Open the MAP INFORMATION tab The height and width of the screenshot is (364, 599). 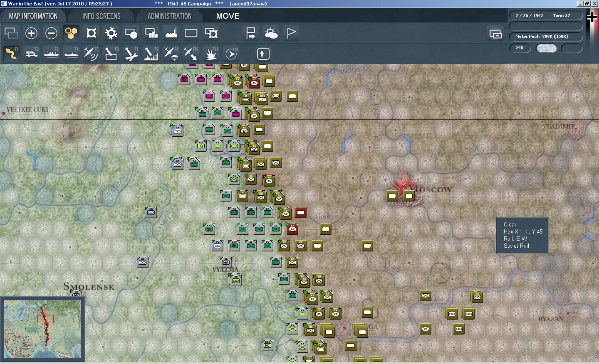pyautogui.click(x=33, y=16)
